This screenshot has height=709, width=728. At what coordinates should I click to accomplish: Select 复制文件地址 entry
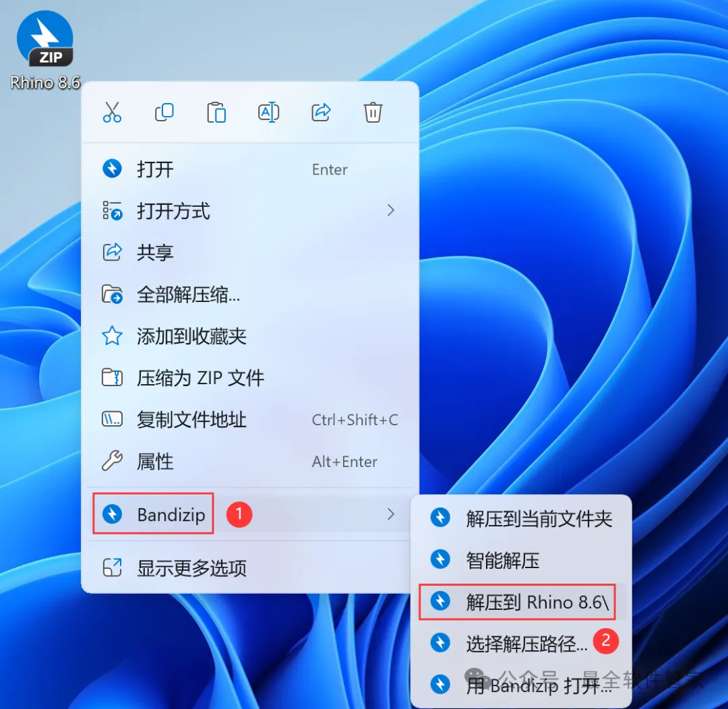(250, 420)
